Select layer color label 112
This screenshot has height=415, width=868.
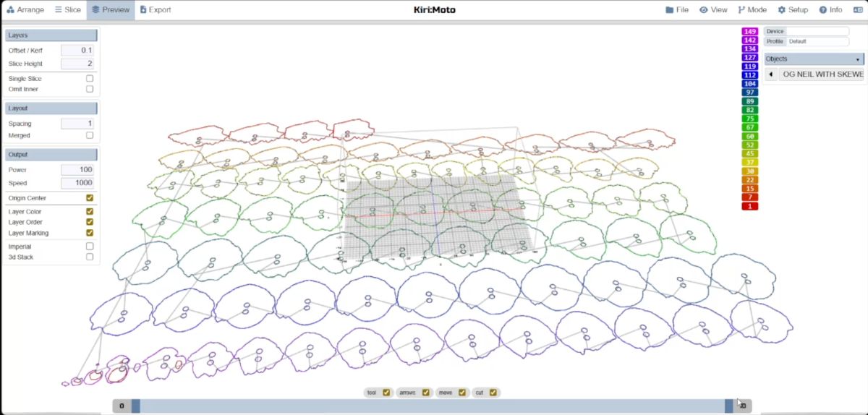coord(750,75)
